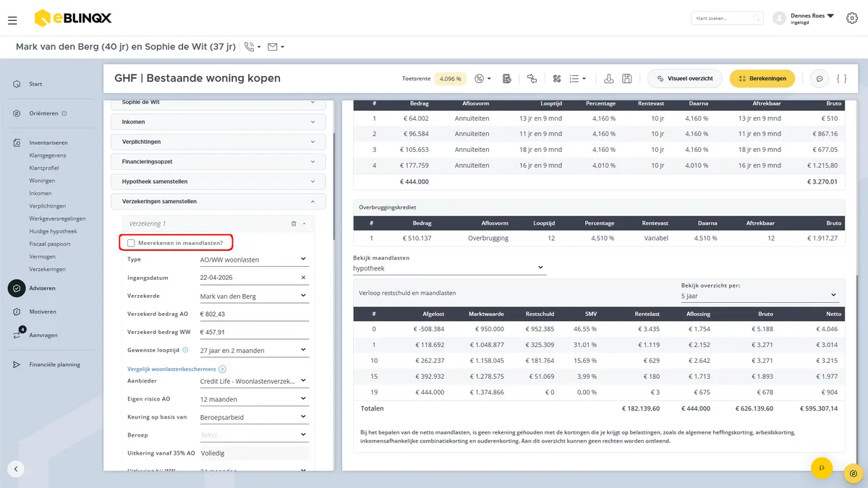The height and width of the screenshot is (488, 868).
Task: Delete Verzekering 1 with the trash icon
Action: [x=294, y=224]
